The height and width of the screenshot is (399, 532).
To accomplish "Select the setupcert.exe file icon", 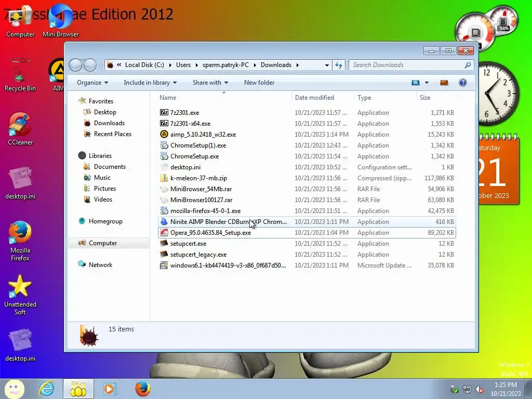I will pyautogui.click(x=164, y=243).
